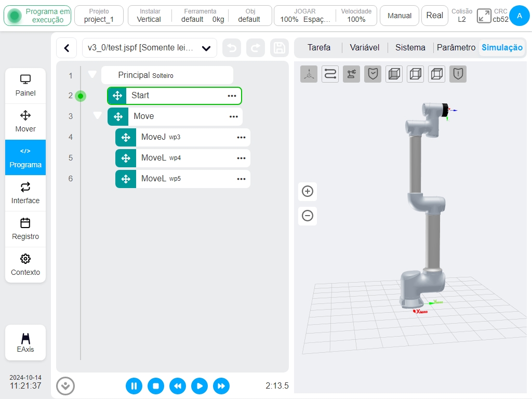Select the MoveJ wp3 program line
This screenshot has height=399, width=532.
pos(183,137)
